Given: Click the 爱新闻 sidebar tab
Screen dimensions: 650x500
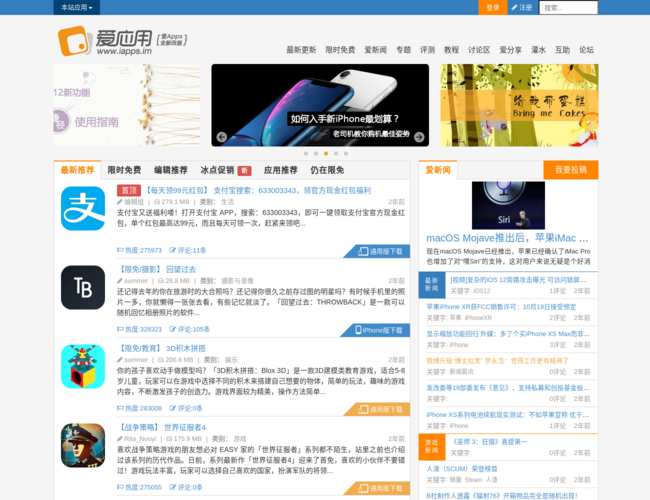Looking at the screenshot, I should pos(438,170).
